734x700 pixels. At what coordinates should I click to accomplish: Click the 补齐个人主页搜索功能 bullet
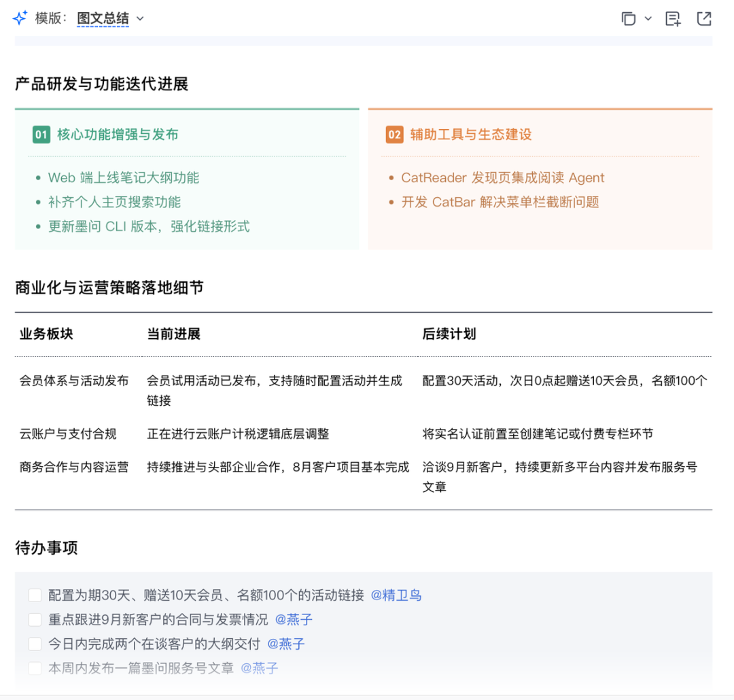tap(114, 203)
